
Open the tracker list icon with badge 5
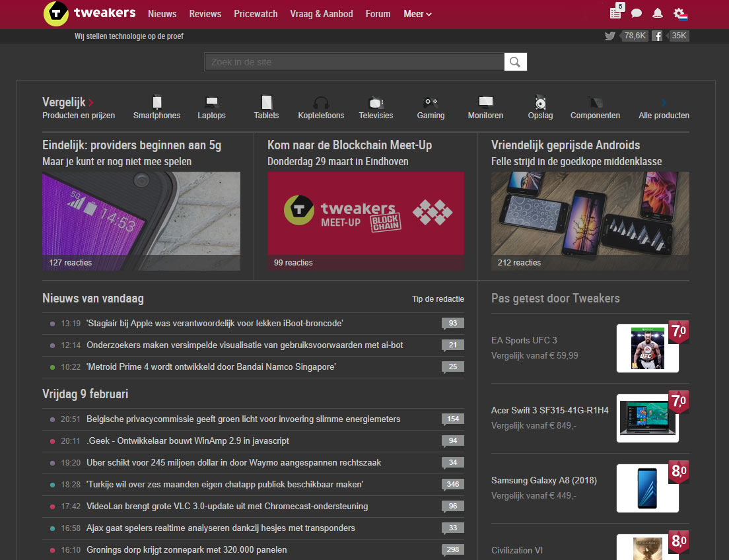click(x=615, y=13)
